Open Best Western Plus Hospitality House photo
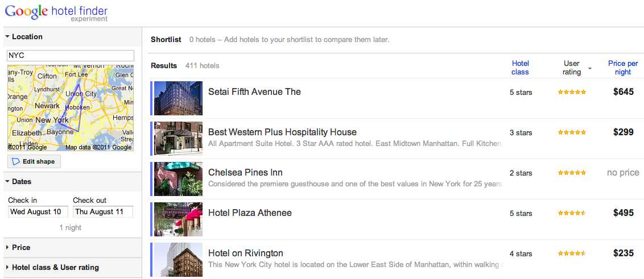The width and height of the screenshot is (644, 279). pos(178,139)
